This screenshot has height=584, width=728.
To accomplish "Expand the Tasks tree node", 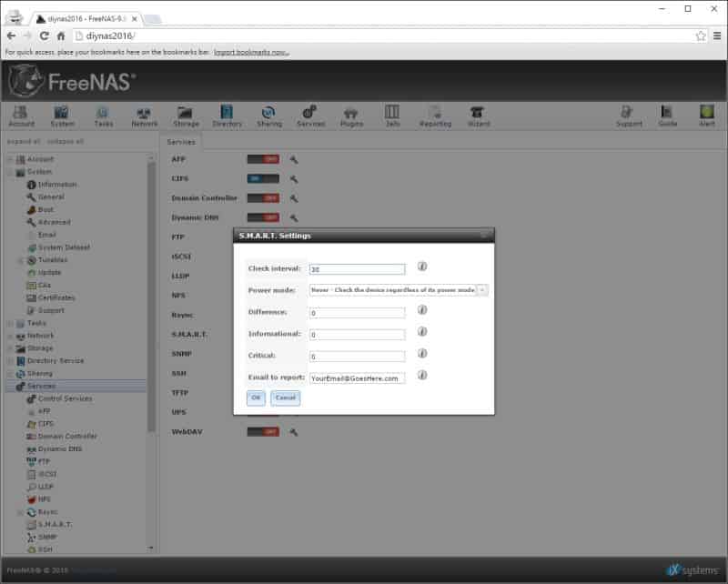I will click(x=10, y=324).
